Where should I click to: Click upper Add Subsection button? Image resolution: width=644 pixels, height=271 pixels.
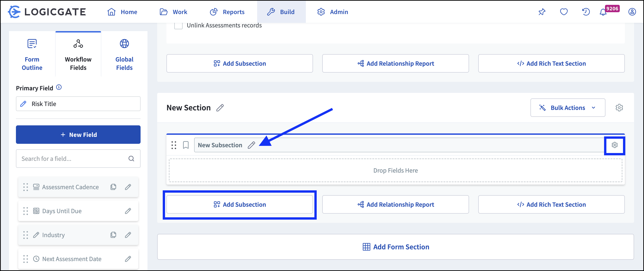[x=240, y=63]
